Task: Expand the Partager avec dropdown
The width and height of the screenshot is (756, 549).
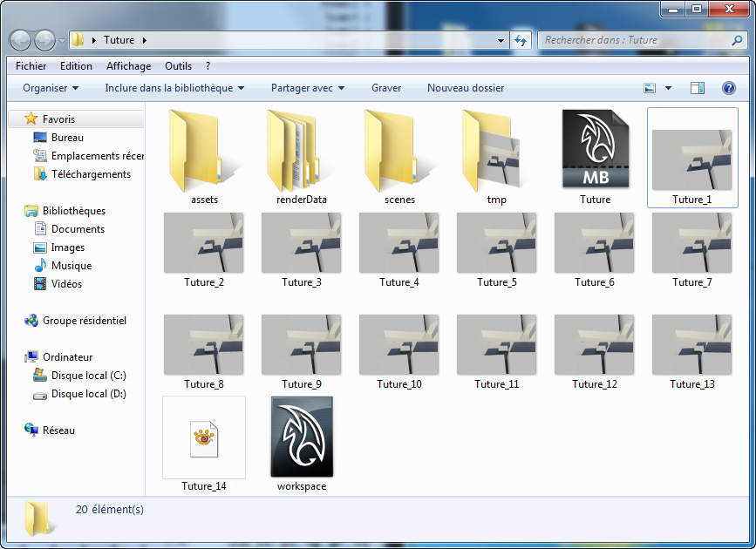Action: (x=308, y=88)
